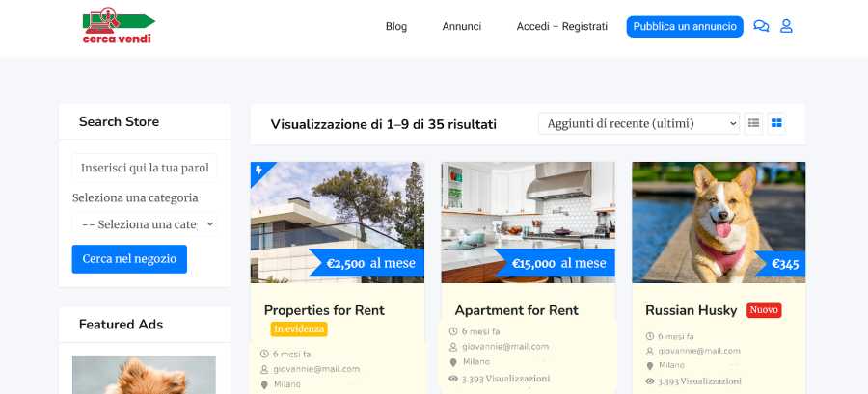868x394 pixels.
Task: Open the corgi dog listing photo
Action: (x=719, y=223)
